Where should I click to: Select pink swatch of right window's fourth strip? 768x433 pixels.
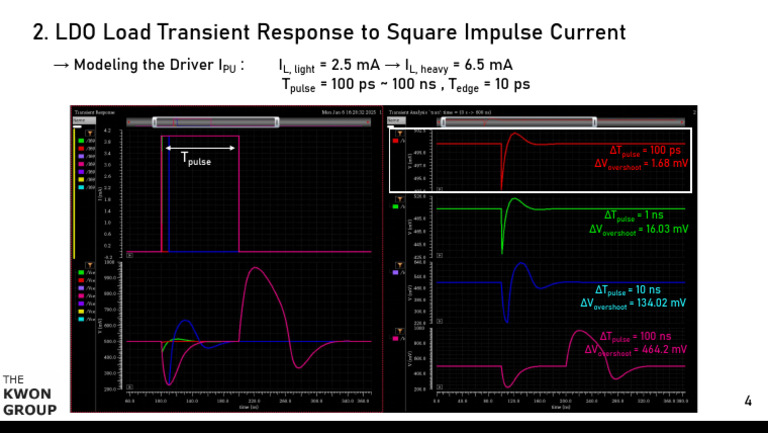(395, 338)
